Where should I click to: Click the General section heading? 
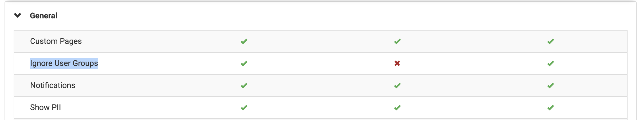coord(43,16)
